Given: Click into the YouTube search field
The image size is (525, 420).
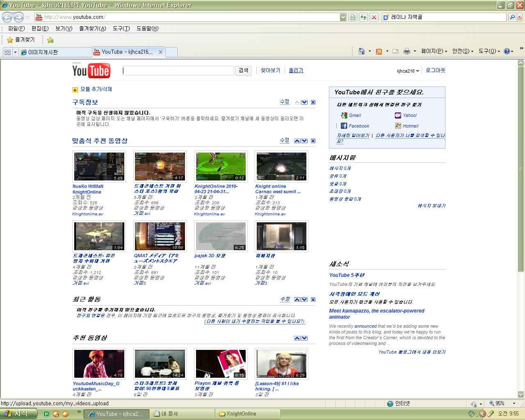Looking at the screenshot, I should coord(178,71).
